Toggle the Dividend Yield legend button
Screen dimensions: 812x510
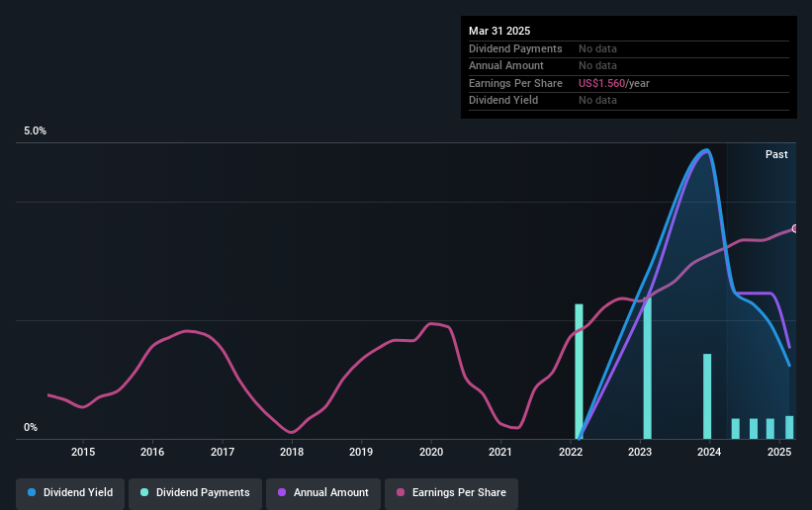click(x=70, y=493)
